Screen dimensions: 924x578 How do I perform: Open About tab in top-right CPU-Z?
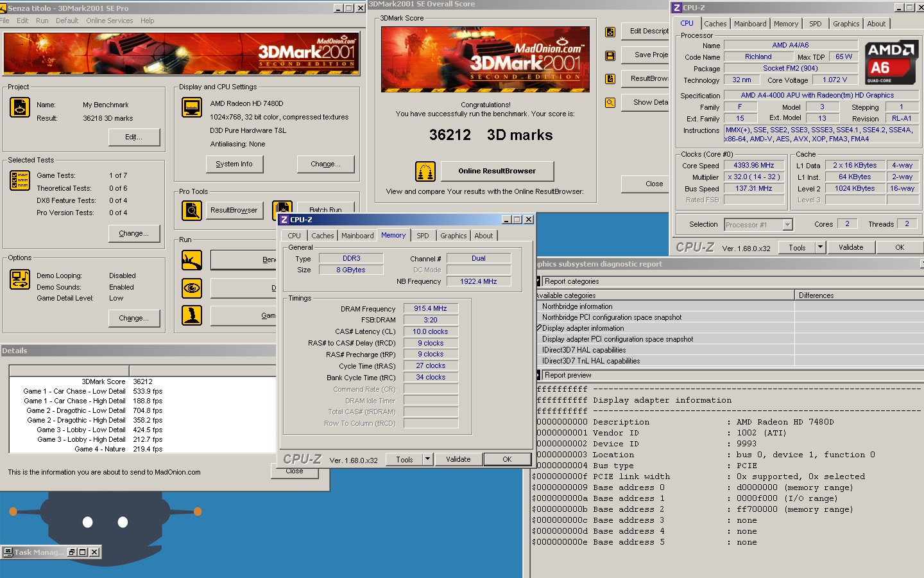click(876, 24)
